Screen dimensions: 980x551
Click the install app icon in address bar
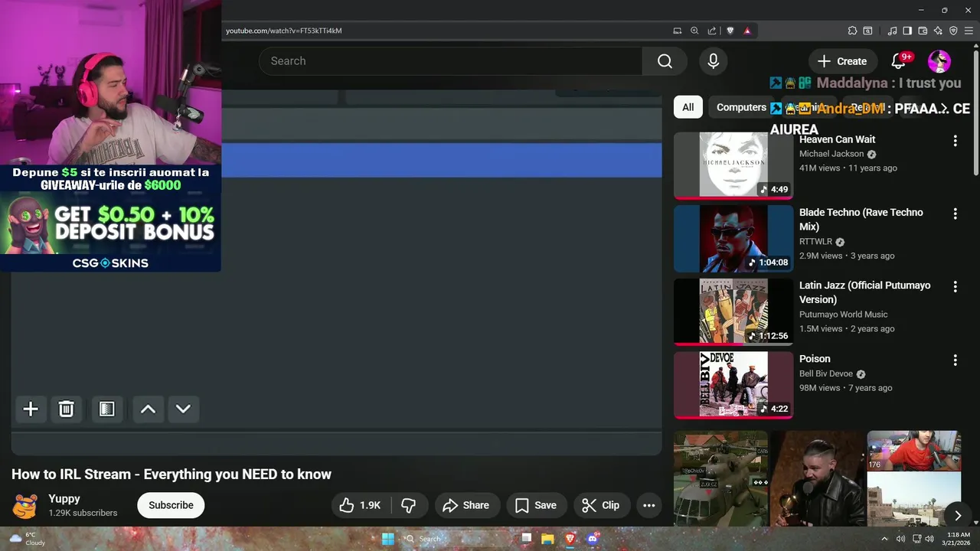[x=677, y=31]
